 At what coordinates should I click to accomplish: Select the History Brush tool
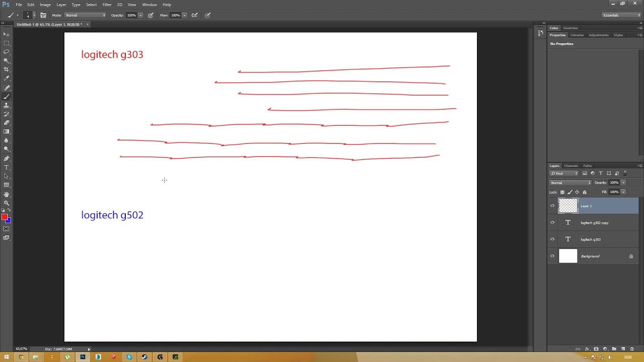7,114
